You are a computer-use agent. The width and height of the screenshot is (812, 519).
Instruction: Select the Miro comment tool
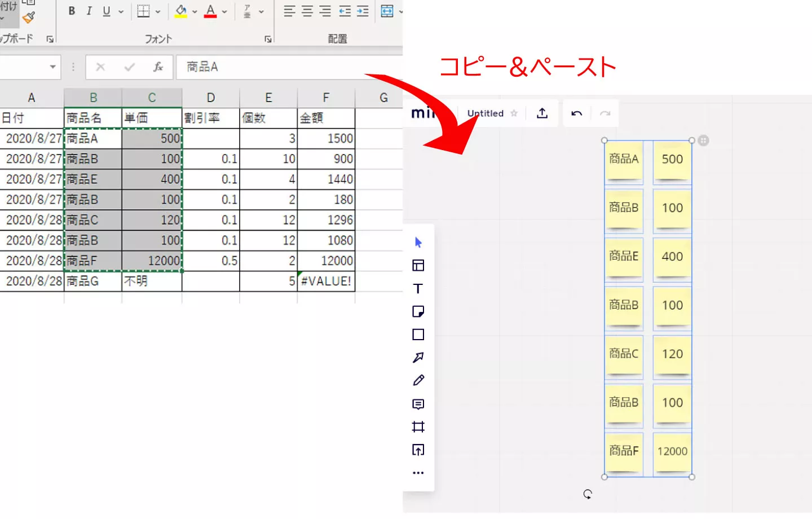418,404
